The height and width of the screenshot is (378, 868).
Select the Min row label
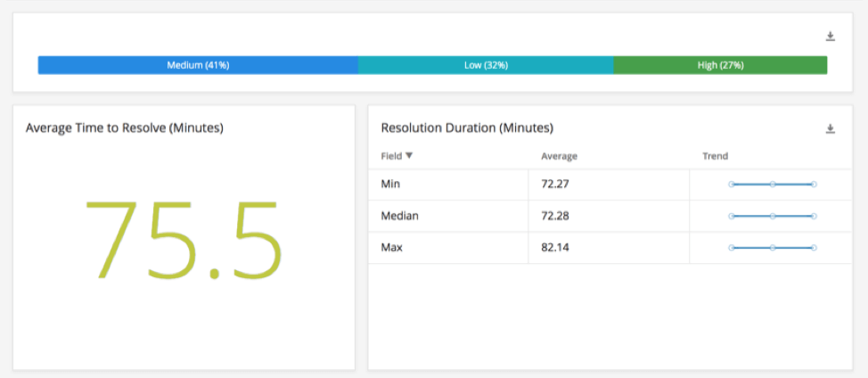coord(390,184)
